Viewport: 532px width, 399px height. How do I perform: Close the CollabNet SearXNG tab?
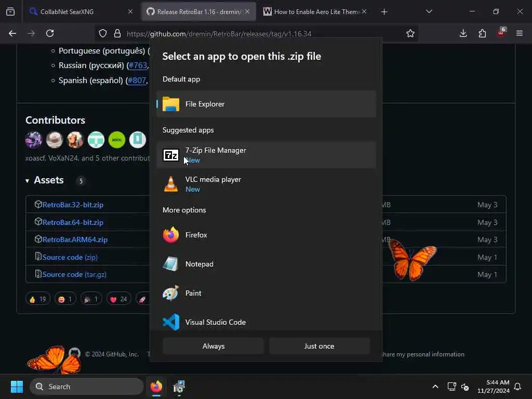130,11
